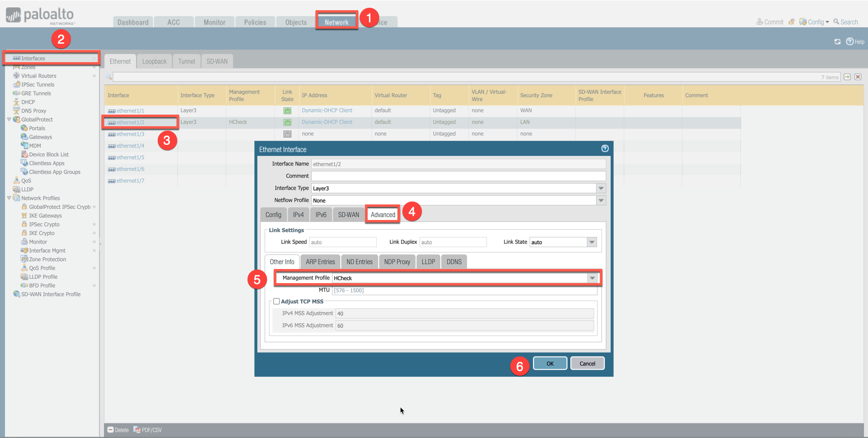868x438 pixels.
Task: Click the Comment text field in dialog
Action: pos(458,176)
